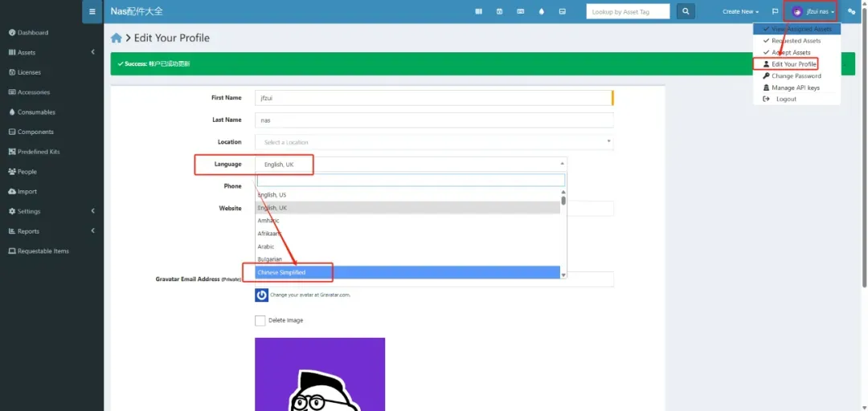
Task: Click language list scroll down arrow
Action: pyautogui.click(x=563, y=275)
